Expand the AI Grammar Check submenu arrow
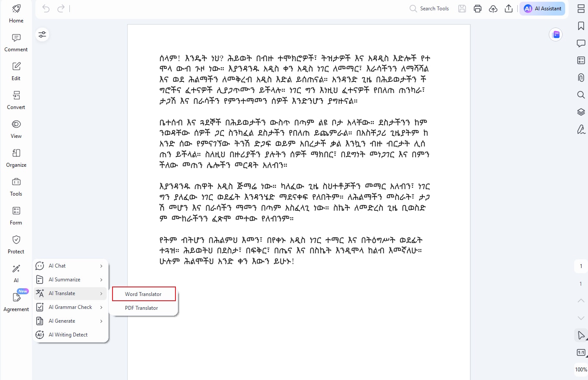 coord(101,307)
